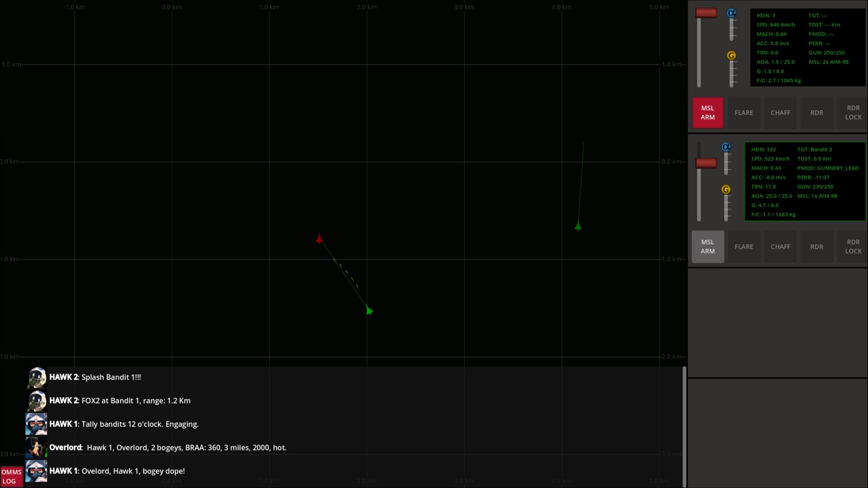Click the comms log vertical scrollbar

(684, 427)
